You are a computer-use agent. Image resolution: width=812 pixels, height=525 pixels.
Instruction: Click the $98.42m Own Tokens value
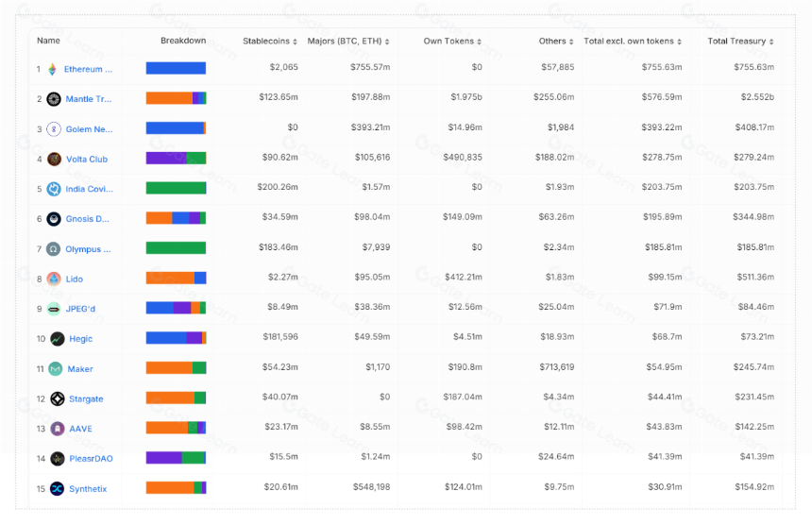tap(464, 427)
